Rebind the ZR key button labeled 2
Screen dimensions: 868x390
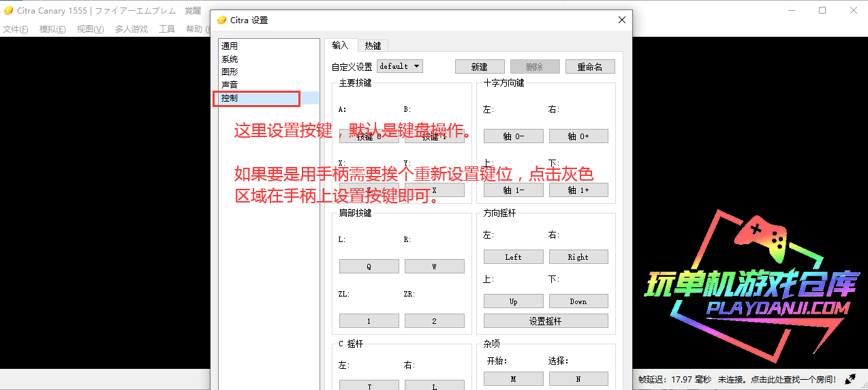(x=434, y=321)
